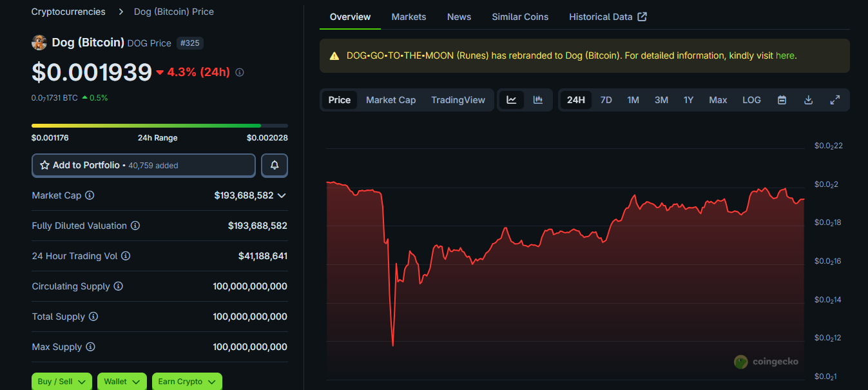This screenshot has height=390, width=868.
Task: Click Add to Portfolio button
Action: pyautogui.click(x=144, y=166)
